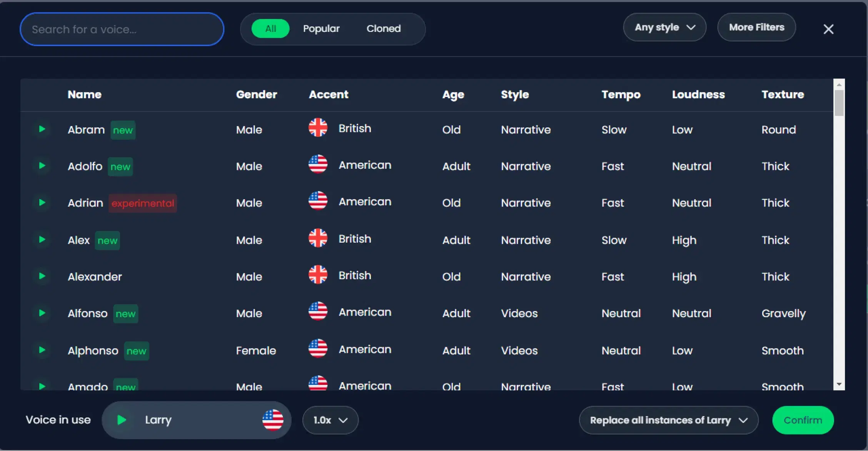Play the Alphonso voice preview
Image resolution: width=868 pixels, height=451 pixels.
point(42,350)
